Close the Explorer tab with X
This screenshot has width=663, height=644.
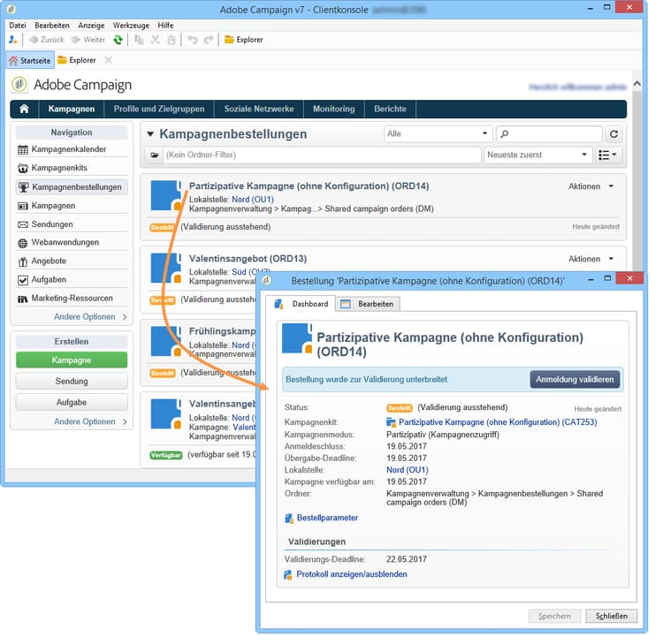(108, 60)
